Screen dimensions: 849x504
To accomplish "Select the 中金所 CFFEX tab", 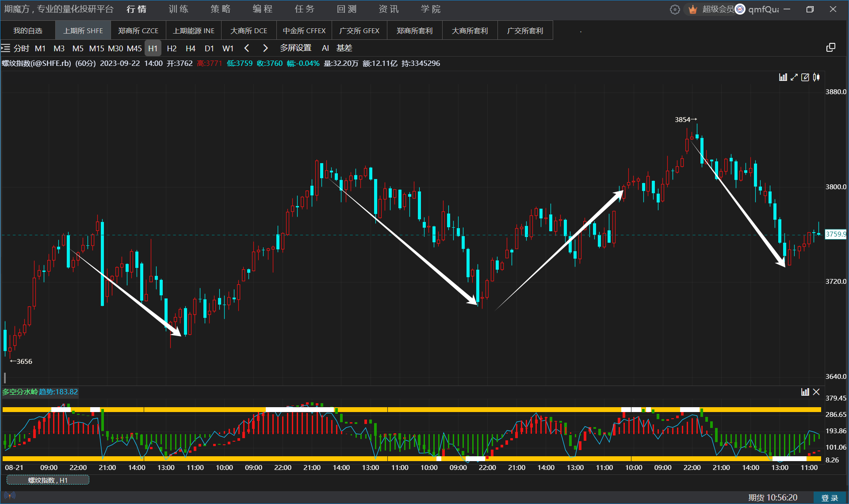I will 304,31.
